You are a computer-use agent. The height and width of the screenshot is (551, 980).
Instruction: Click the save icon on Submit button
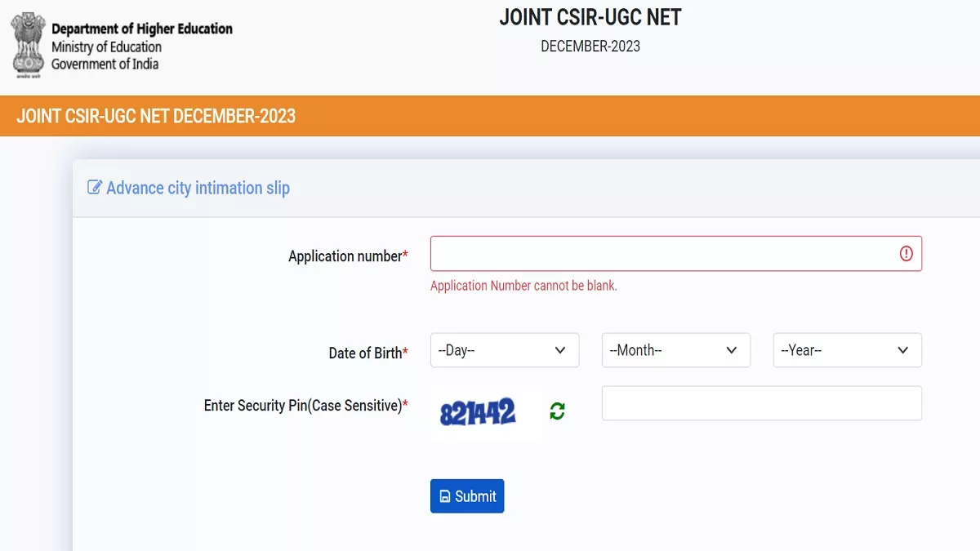[445, 496]
